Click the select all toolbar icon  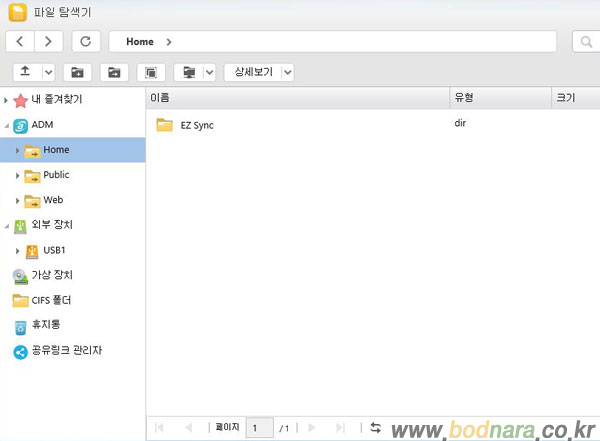(x=151, y=72)
